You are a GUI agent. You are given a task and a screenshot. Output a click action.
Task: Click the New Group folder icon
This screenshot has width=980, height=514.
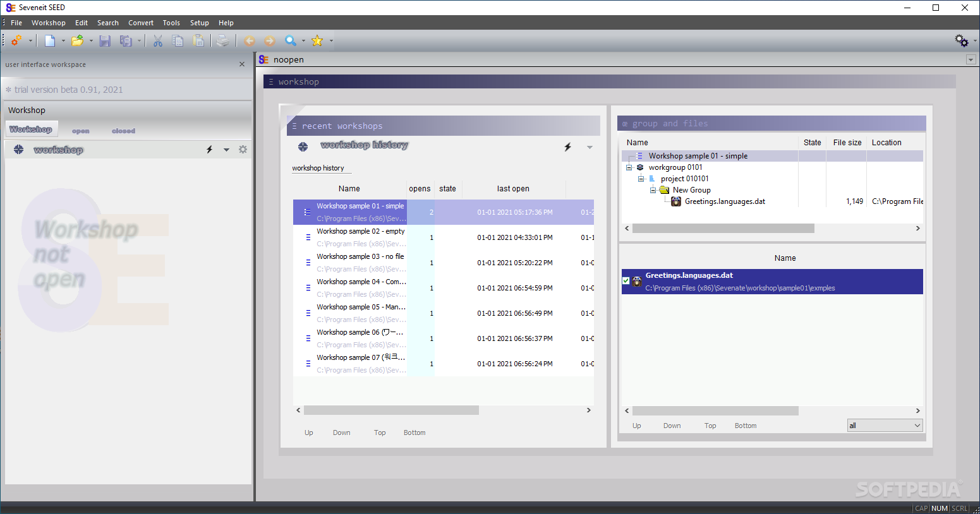tap(664, 190)
